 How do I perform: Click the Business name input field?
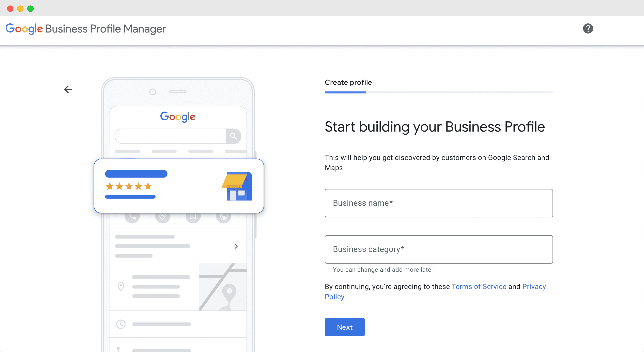(439, 203)
